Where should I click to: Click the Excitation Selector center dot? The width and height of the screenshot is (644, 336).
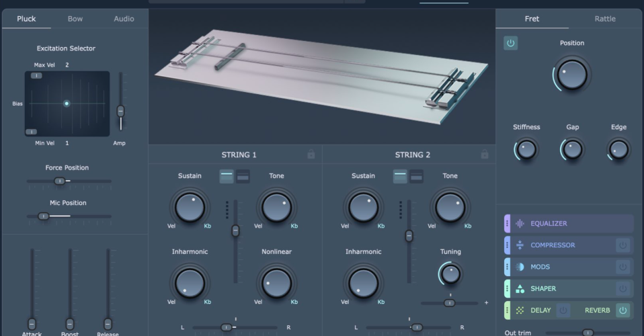[x=67, y=103]
